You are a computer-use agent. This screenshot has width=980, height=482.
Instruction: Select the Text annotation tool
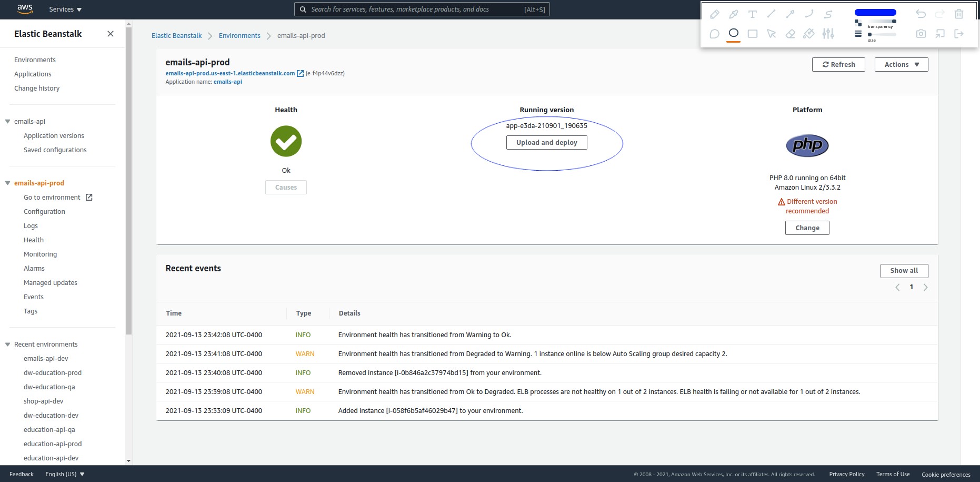(x=753, y=14)
